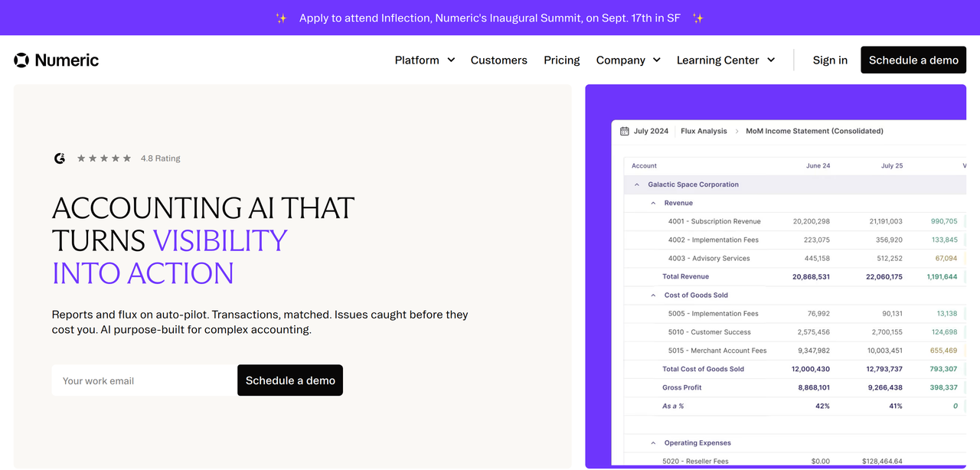
Task: Click the 22,060,175 total revenue value
Action: (884, 276)
